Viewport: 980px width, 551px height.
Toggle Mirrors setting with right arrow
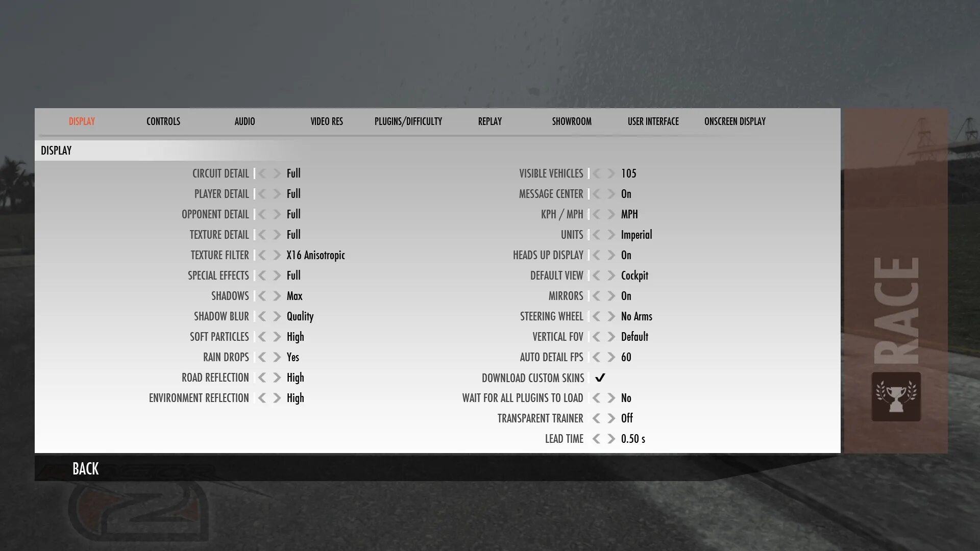(x=611, y=296)
